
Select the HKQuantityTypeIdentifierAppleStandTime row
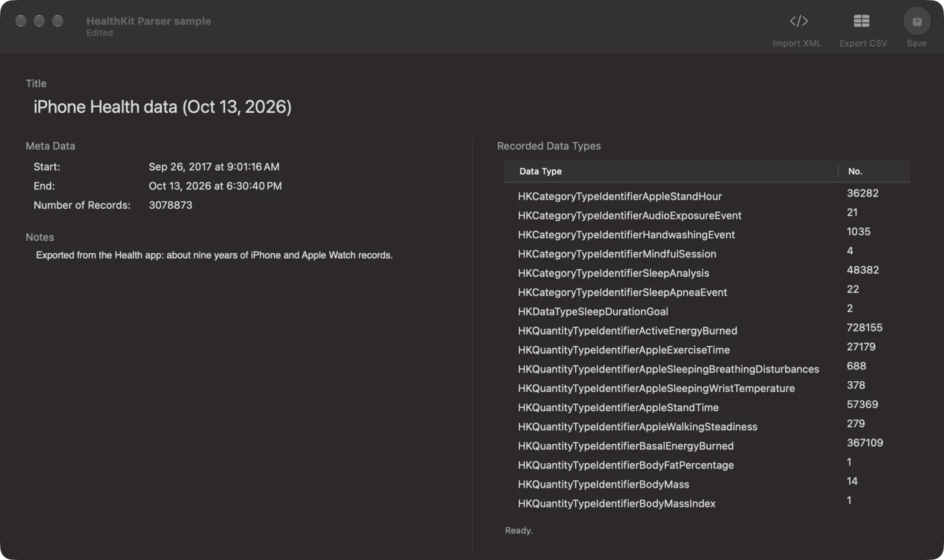[x=707, y=407]
